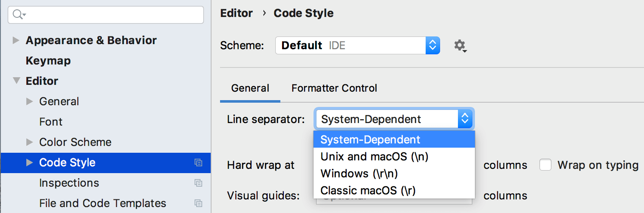Click the scheme settings gear icon
Viewport: 644px width, 213px height.
click(x=460, y=45)
